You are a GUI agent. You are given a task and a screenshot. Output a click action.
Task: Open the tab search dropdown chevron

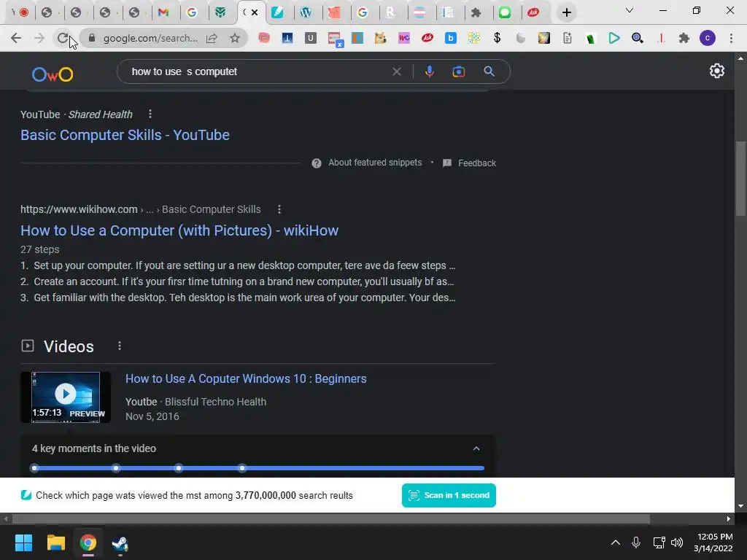630,10
